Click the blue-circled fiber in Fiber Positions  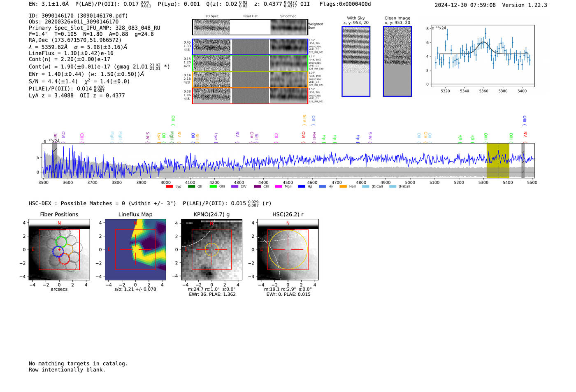point(58,251)
